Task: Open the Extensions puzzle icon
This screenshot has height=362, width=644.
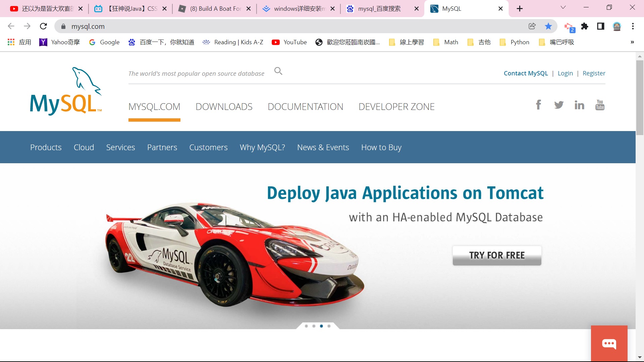Action: tap(585, 26)
